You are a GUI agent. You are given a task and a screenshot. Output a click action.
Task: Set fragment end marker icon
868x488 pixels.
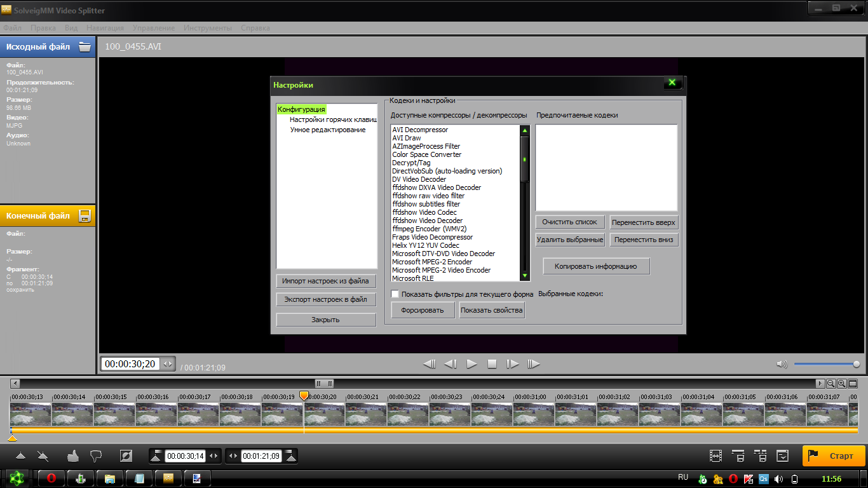[x=291, y=456]
